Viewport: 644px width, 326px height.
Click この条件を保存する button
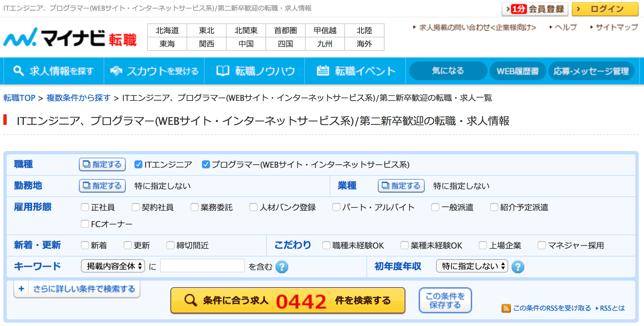point(445,300)
